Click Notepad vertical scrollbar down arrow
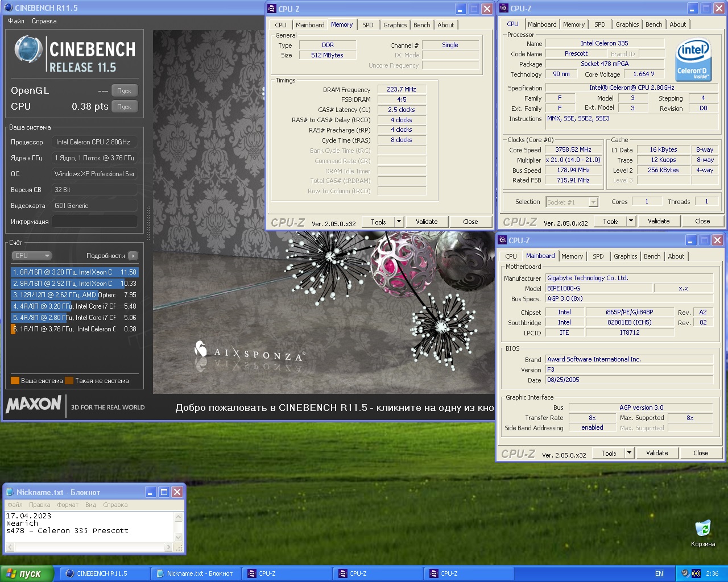 178,537
